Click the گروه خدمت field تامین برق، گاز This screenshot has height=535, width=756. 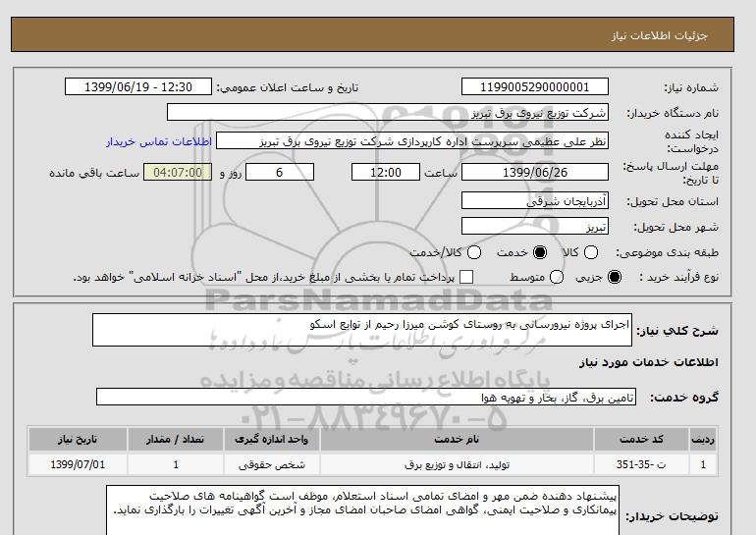(366, 398)
